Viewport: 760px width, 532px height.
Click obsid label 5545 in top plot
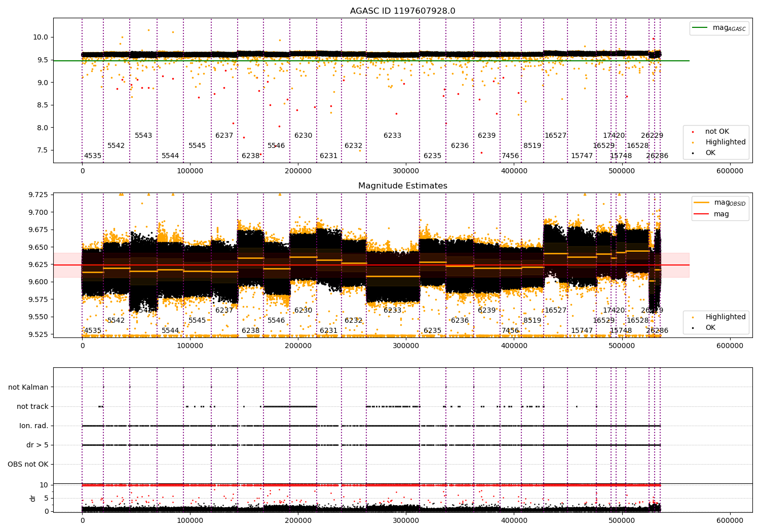[197, 146]
